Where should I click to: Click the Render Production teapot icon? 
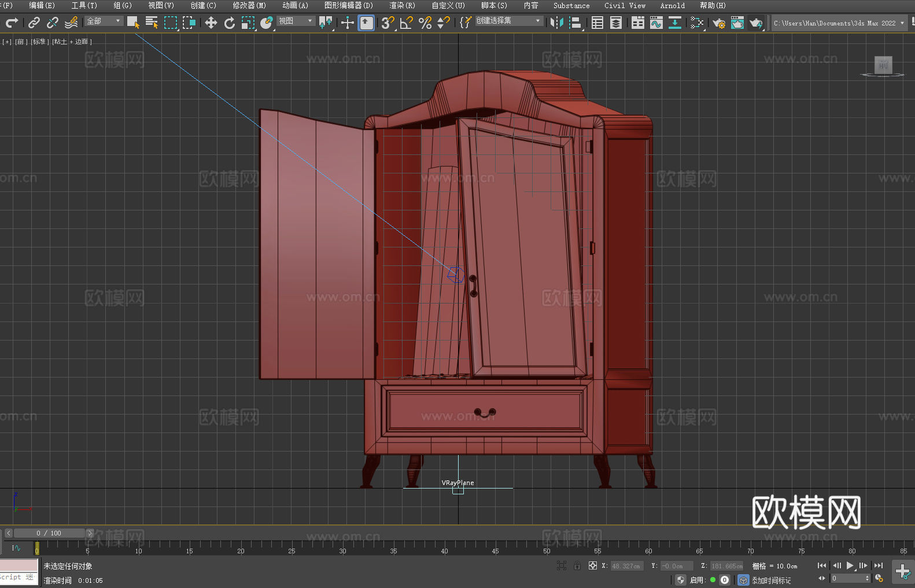coord(756,23)
